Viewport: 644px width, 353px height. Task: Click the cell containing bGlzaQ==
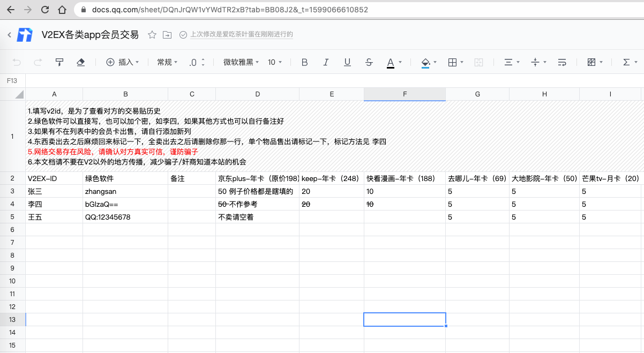(125, 204)
